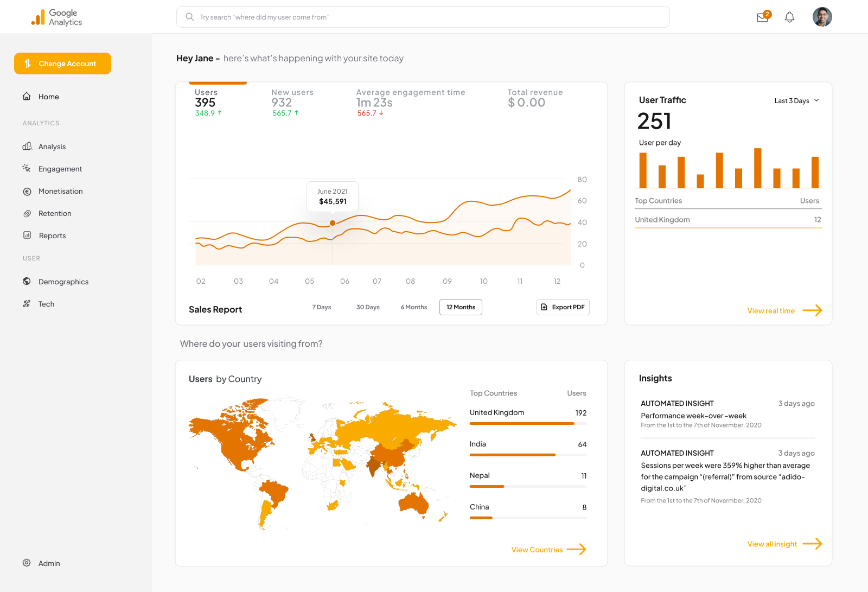
Task: Click the Export PDF button
Action: [x=563, y=307]
